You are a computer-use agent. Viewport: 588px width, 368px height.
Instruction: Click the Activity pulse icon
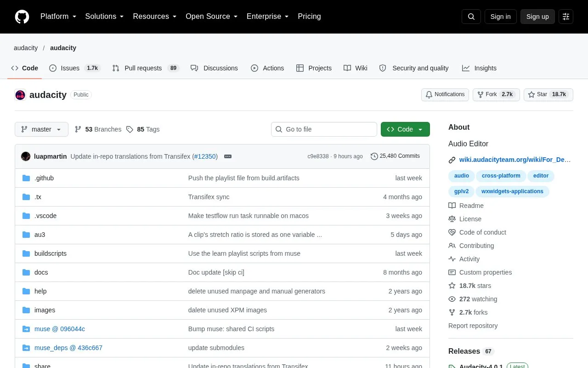(452, 259)
